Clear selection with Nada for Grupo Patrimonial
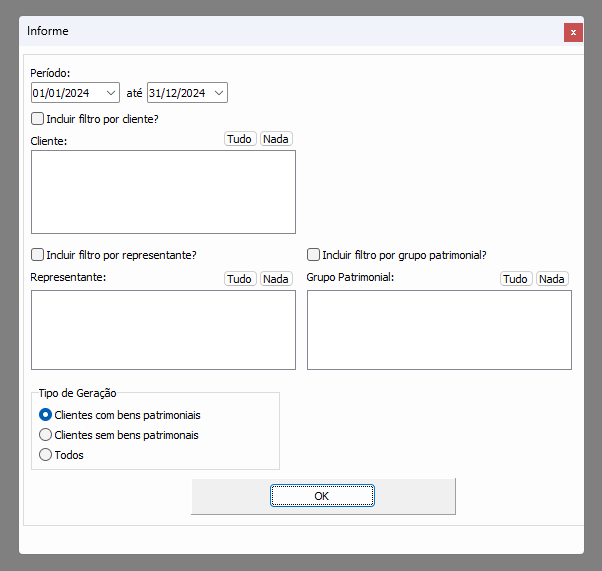This screenshot has height=571, width=602. pyautogui.click(x=552, y=279)
